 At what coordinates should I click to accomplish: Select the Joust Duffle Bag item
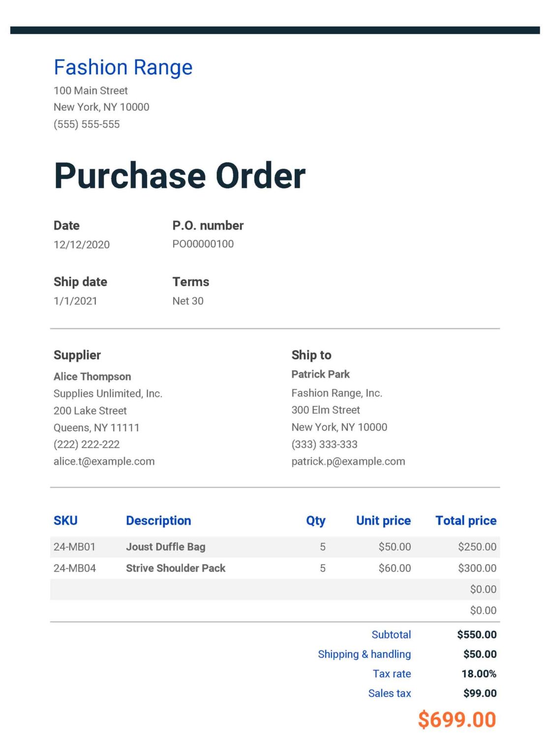[x=165, y=547]
